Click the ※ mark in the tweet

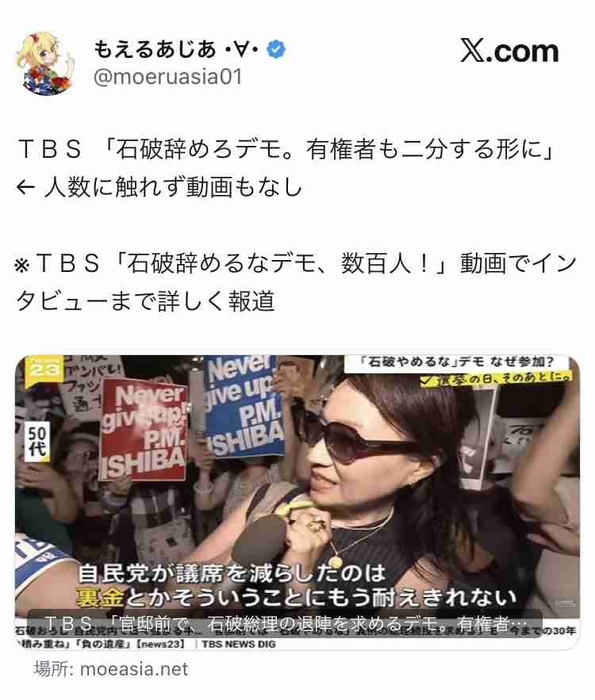22,265
